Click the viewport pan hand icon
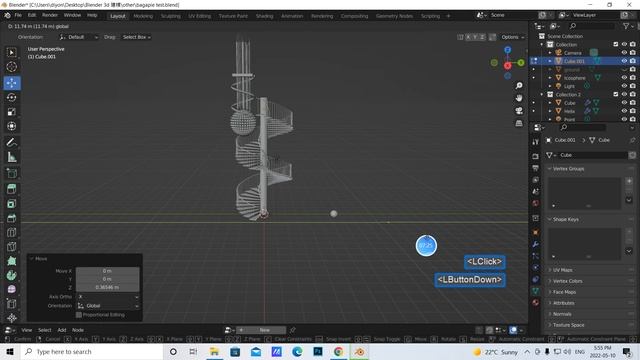 (x=519, y=98)
